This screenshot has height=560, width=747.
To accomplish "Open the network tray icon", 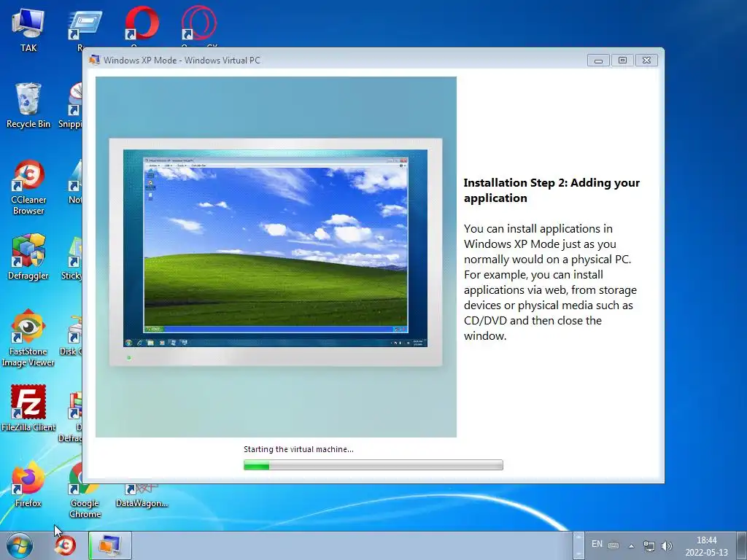I will tap(649, 545).
